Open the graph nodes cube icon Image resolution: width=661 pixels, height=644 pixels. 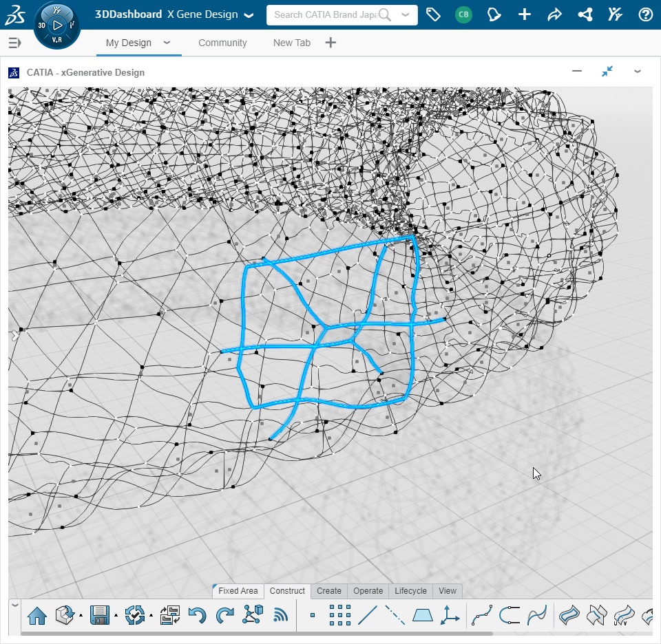(253, 614)
